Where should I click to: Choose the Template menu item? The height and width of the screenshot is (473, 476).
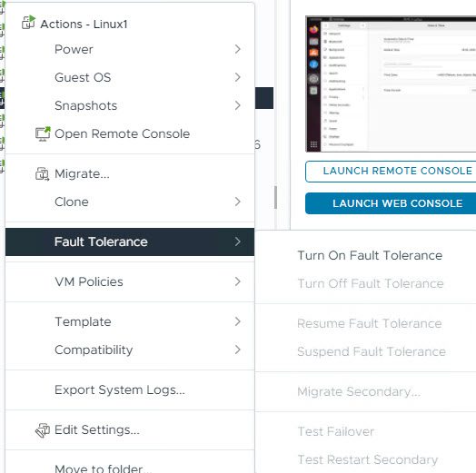[130, 322]
